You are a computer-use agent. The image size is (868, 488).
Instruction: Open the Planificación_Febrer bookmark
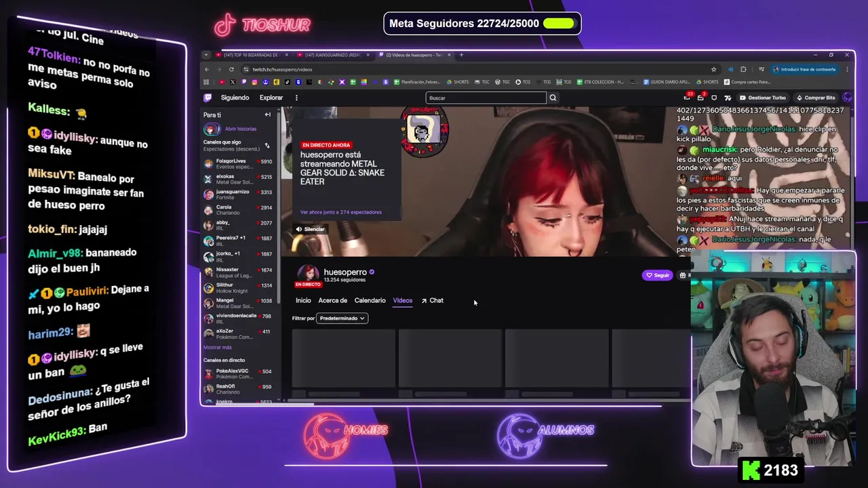click(x=418, y=82)
